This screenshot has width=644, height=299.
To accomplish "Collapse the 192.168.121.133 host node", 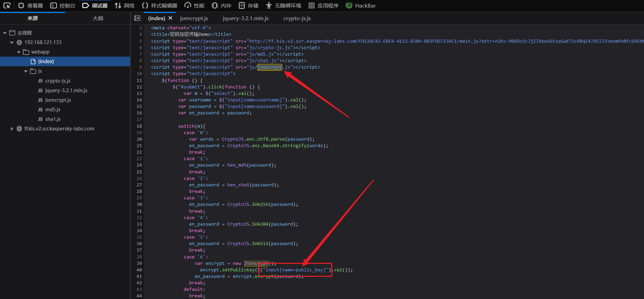I will tap(12, 43).
